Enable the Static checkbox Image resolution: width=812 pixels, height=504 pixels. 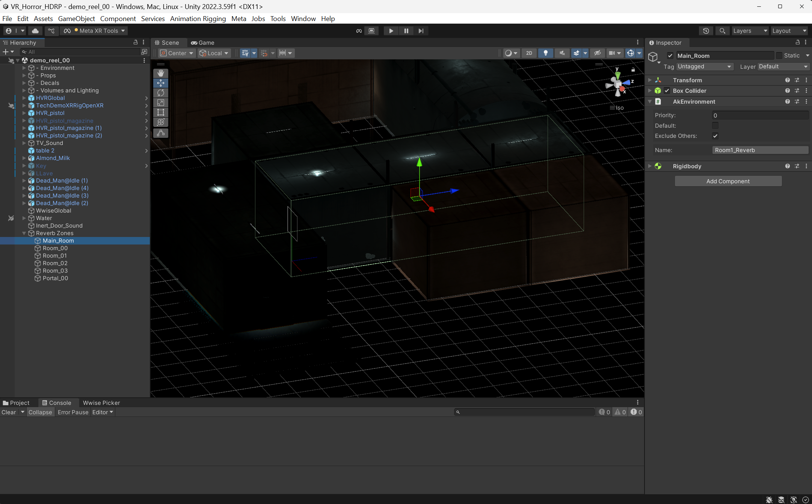(779, 56)
